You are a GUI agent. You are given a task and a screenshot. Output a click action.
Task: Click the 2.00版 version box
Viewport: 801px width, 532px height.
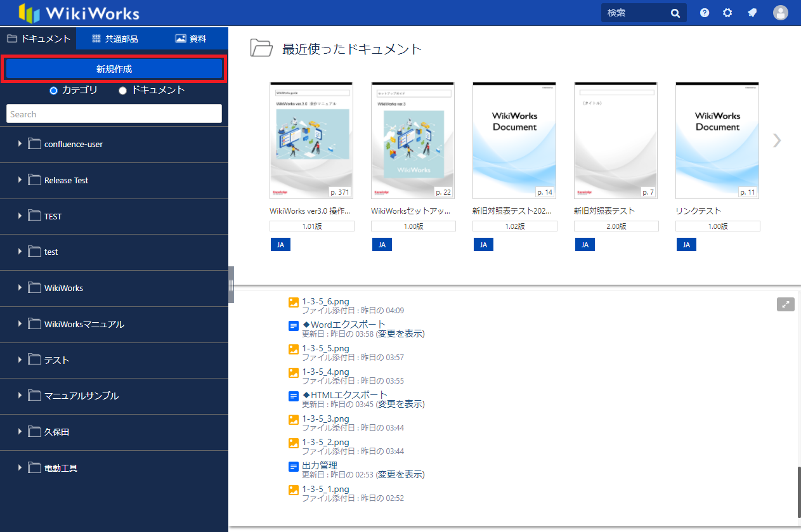[616, 226]
